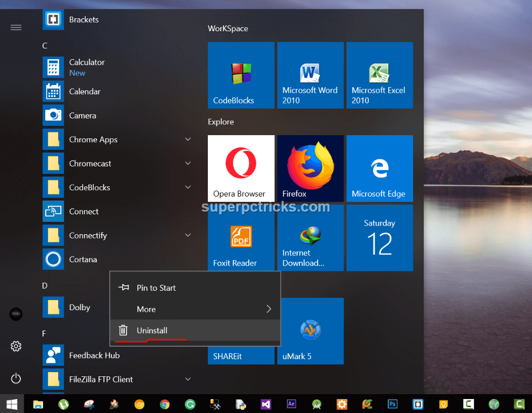Open Visual Studio from the taskbar
This screenshot has height=413, width=532.
pos(265,404)
